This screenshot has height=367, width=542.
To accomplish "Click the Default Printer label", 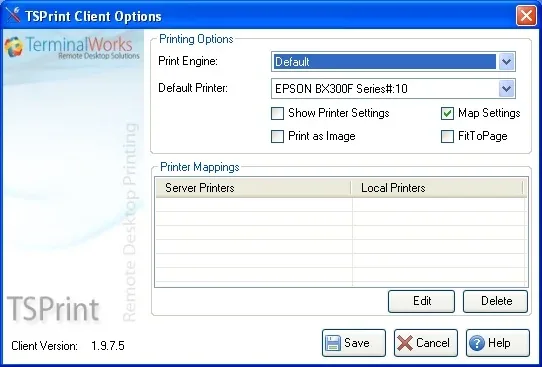I will pos(193,88).
